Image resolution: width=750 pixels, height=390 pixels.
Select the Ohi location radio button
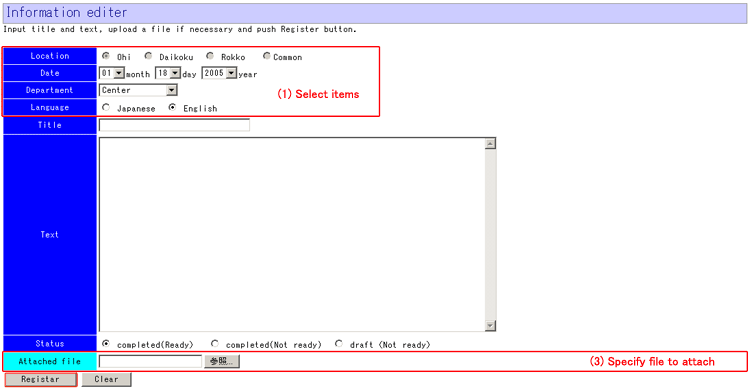coord(106,56)
